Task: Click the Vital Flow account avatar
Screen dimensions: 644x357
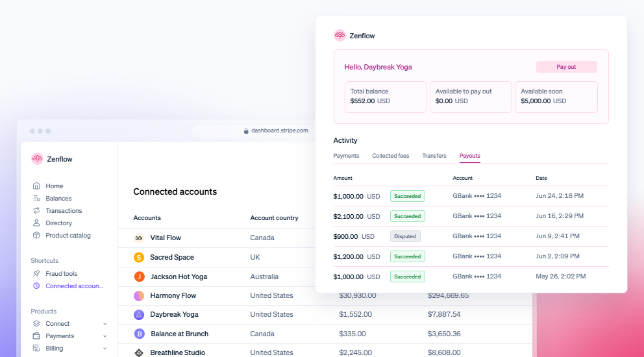Action: 139,238
